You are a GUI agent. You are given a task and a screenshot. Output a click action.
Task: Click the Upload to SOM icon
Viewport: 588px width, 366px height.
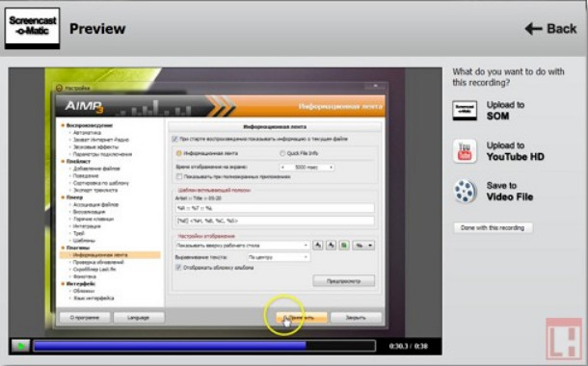[465, 111]
